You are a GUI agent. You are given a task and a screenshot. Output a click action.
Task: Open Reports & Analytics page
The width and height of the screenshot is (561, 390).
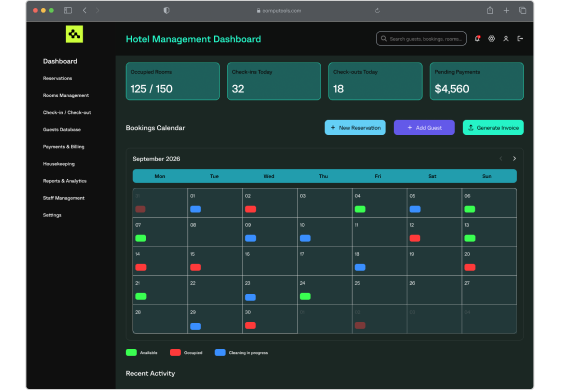[x=65, y=181]
